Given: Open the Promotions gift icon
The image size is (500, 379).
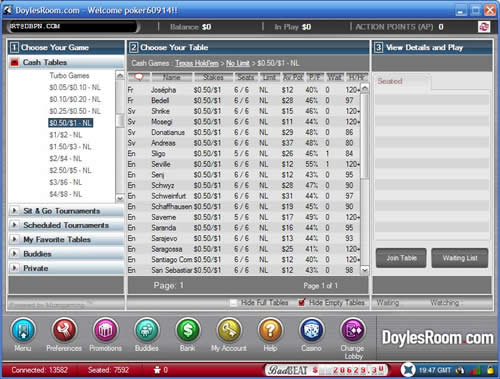Looking at the screenshot, I should [x=105, y=330].
